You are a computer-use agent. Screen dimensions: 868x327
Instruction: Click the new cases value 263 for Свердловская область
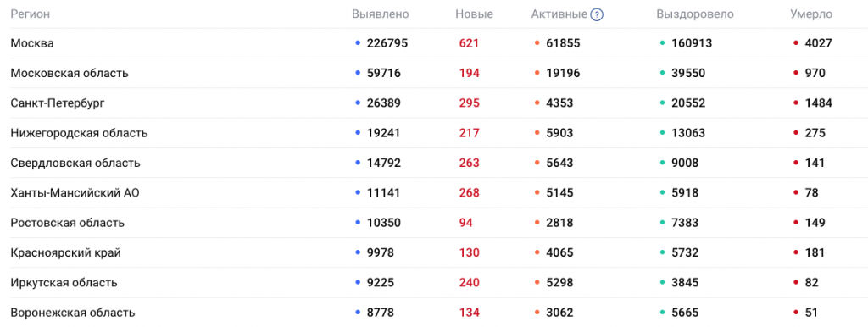[470, 163]
